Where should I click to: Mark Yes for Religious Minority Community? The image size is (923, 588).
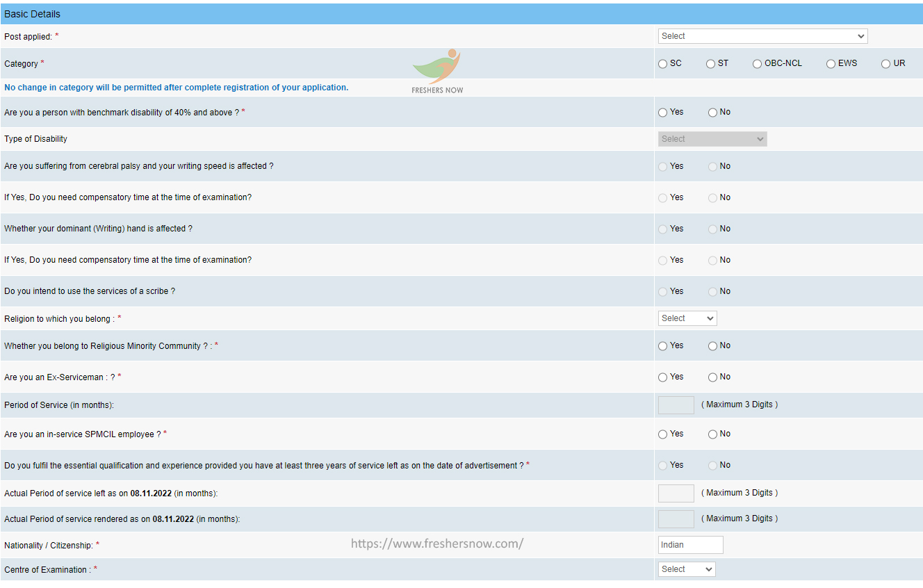click(662, 346)
